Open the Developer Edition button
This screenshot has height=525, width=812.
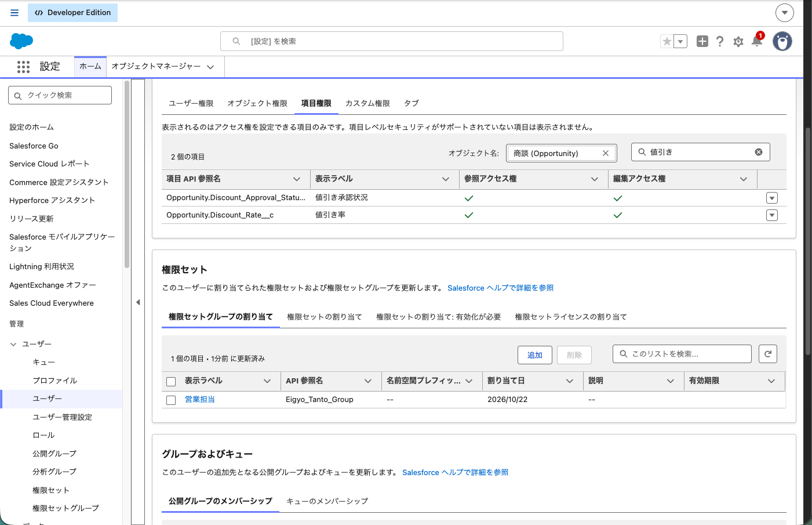click(x=73, y=13)
